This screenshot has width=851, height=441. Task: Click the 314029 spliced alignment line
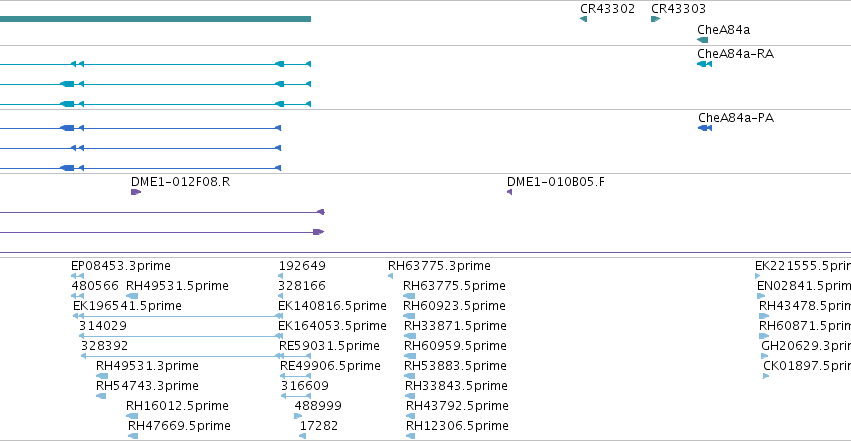[181, 336]
